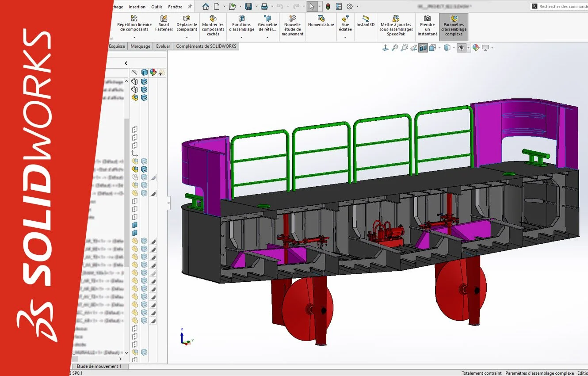This screenshot has height=376, width=588.
Task: Toggle the View orientation cube icon
Action: pos(447,47)
